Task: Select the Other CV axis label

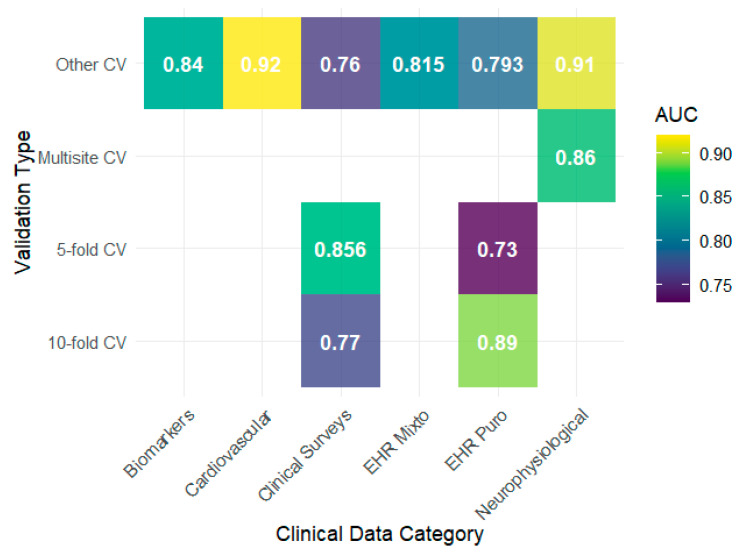Action: 91,64
